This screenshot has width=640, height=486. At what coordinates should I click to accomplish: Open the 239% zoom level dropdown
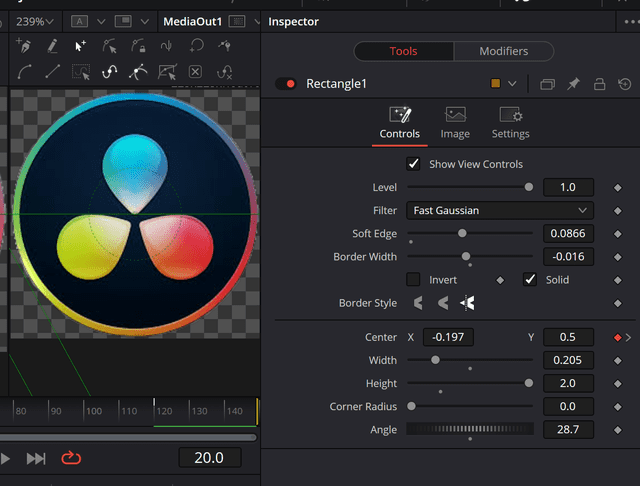(35, 21)
